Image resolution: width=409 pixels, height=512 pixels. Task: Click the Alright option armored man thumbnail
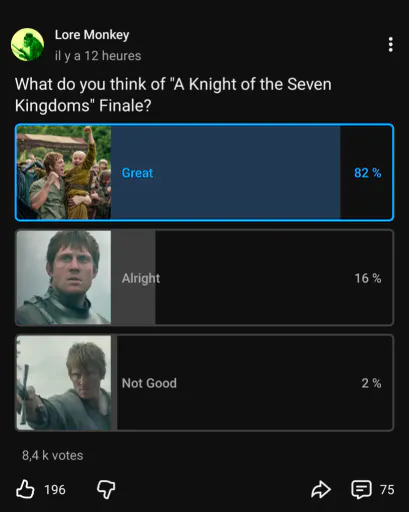[x=64, y=277]
